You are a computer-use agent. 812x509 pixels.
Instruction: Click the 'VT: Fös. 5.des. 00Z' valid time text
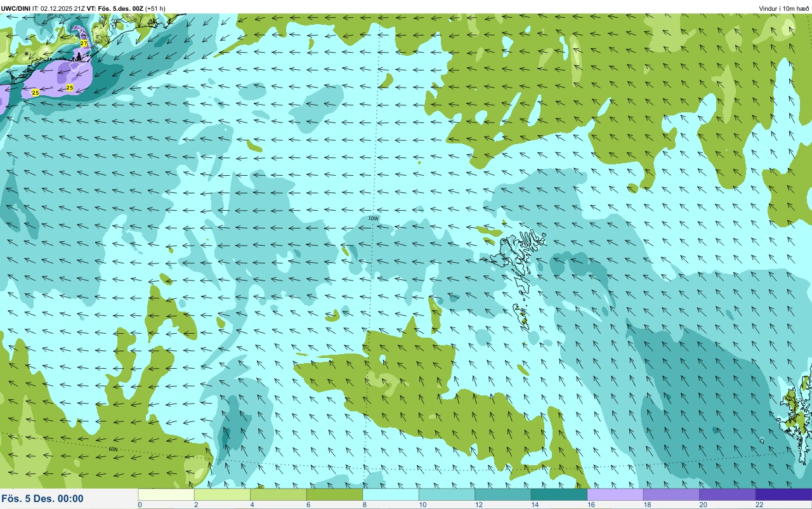pyautogui.click(x=115, y=8)
